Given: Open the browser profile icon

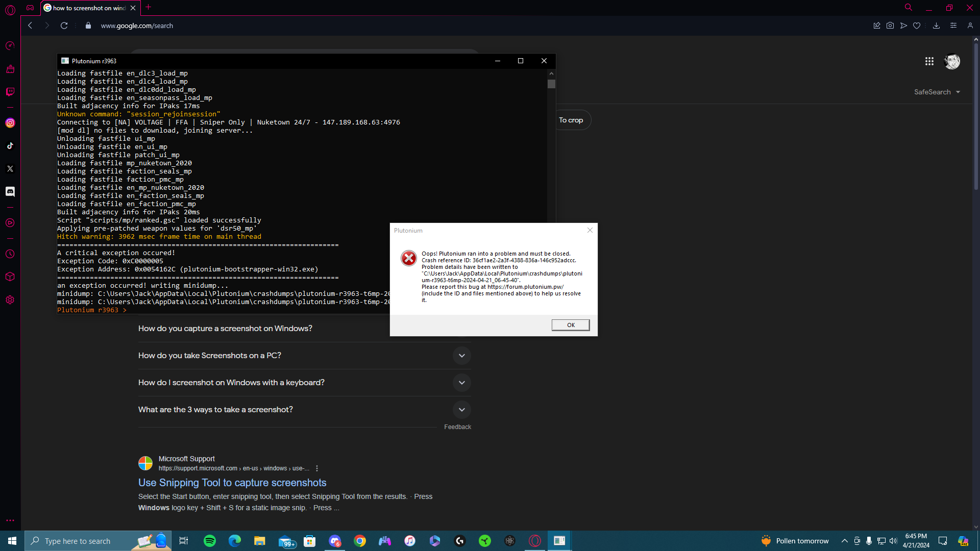Looking at the screenshot, I should (970, 26).
